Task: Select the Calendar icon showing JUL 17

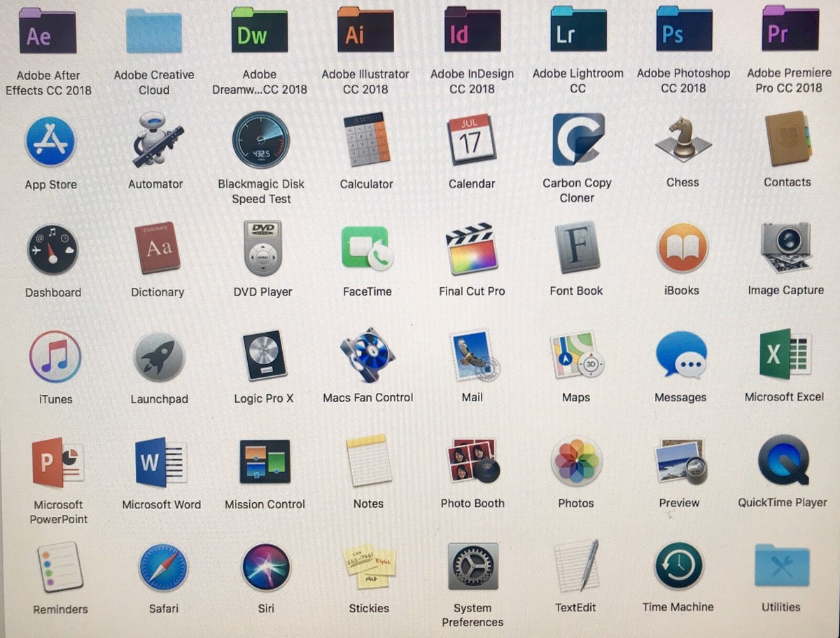Action: pyautogui.click(x=471, y=139)
